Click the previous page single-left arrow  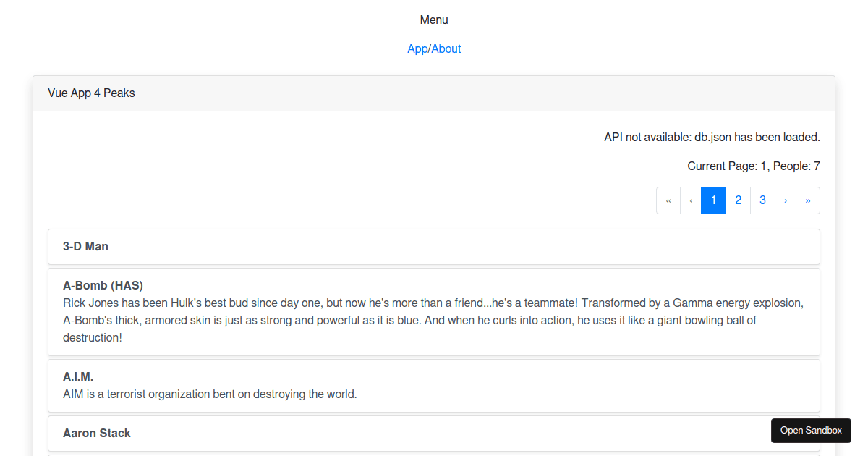click(x=691, y=200)
